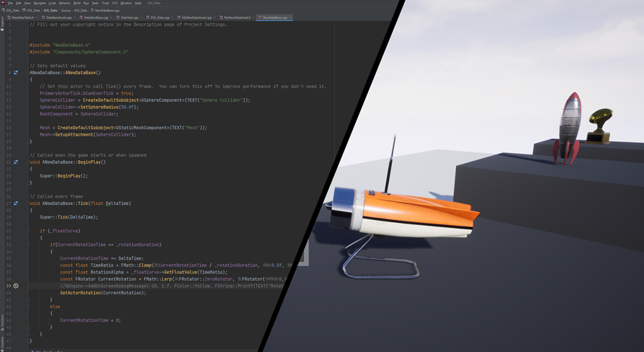Viewport: 644px width, 352px height.
Task: Collapse the ANewDataBase constructor body fold
Action: click(x=28, y=79)
